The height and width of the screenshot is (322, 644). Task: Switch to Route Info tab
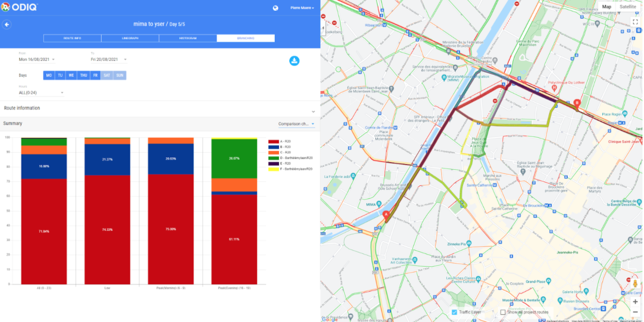click(72, 38)
